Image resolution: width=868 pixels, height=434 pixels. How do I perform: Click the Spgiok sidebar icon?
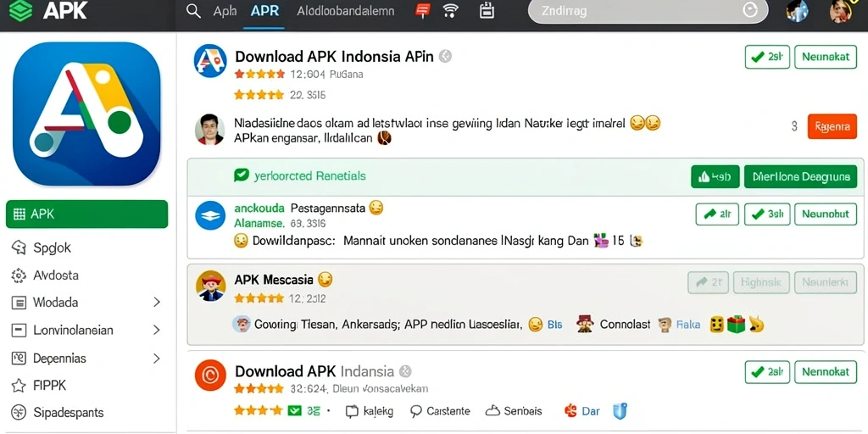19,248
